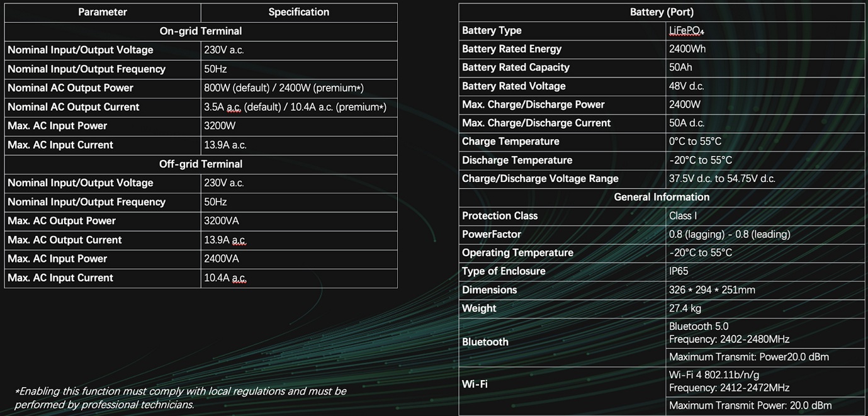Click the 800W (default) / 2400W (premium) value
Screen dimensions: 868x416
(284, 88)
